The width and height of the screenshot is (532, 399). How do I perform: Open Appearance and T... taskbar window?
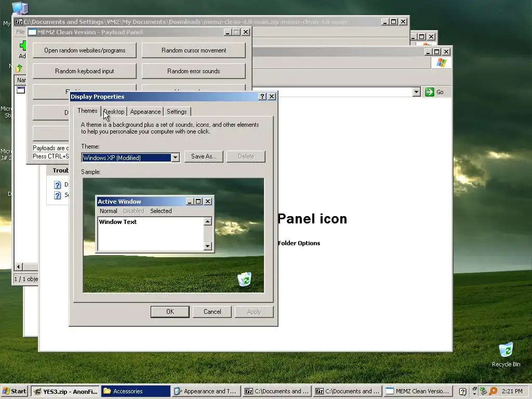[x=206, y=391]
